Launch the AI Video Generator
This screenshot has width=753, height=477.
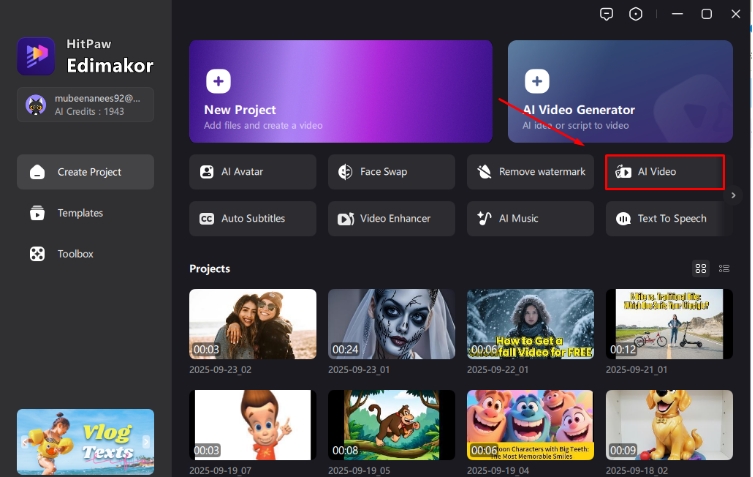tap(620, 91)
